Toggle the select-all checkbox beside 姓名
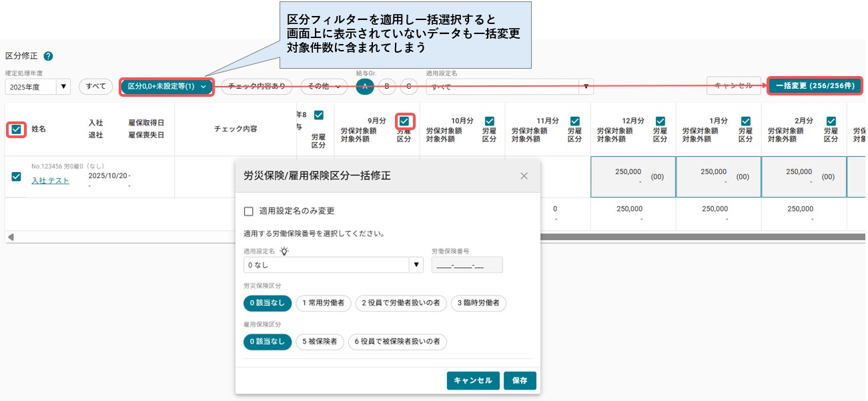The image size is (868, 401). click(x=17, y=129)
